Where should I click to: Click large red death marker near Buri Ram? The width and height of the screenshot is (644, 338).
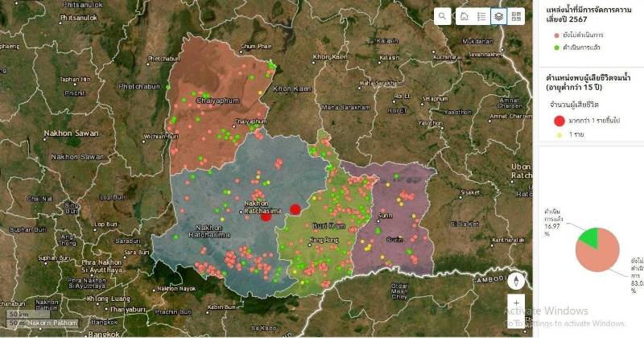coord(295,209)
